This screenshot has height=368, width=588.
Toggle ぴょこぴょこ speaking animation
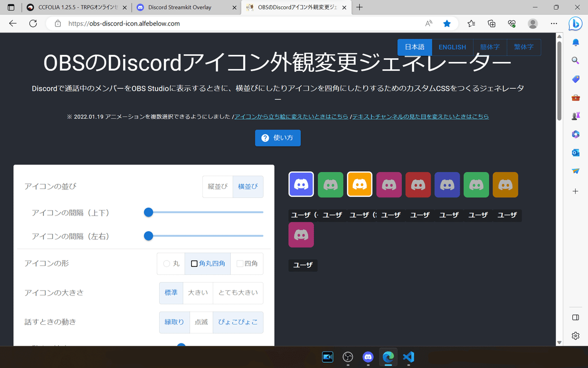tap(238, 322)
